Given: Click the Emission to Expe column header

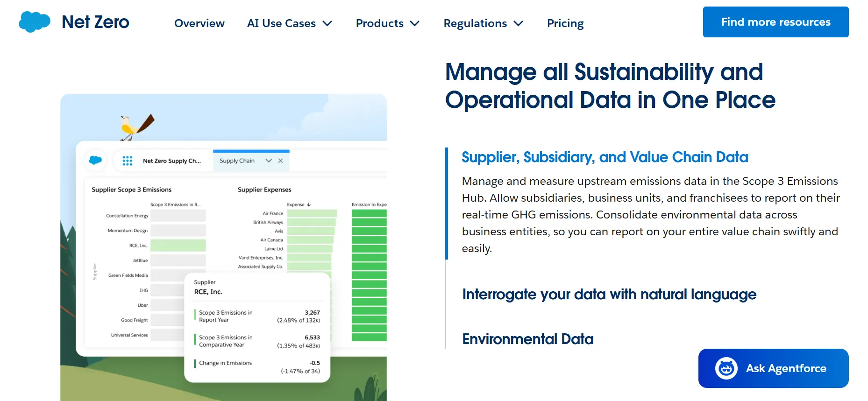Looking at the screenshot, I should [x=369, y=204].
